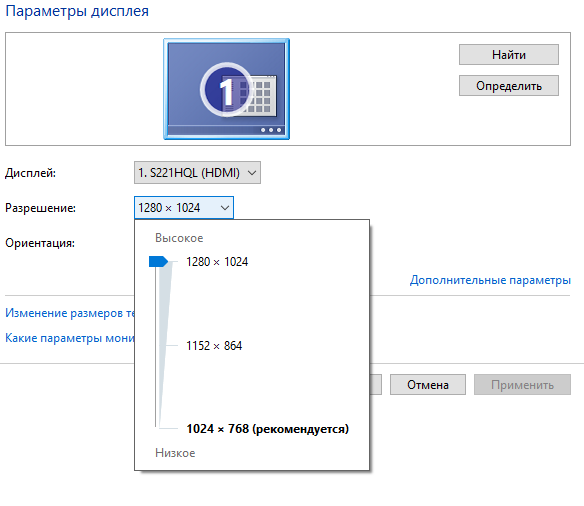This screenshot has width=584, height=506.
Task: Choose the 1280 × 1024 resolution option
Action: tap(217, 262)
